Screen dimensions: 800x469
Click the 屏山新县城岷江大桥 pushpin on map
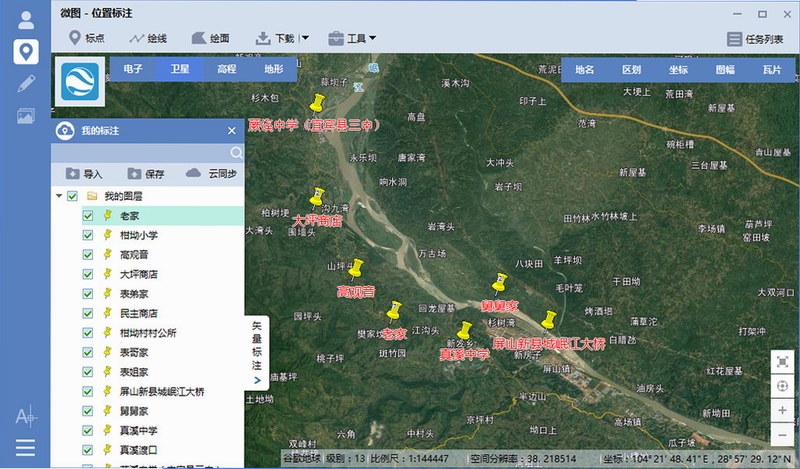[x=549, y=322]
